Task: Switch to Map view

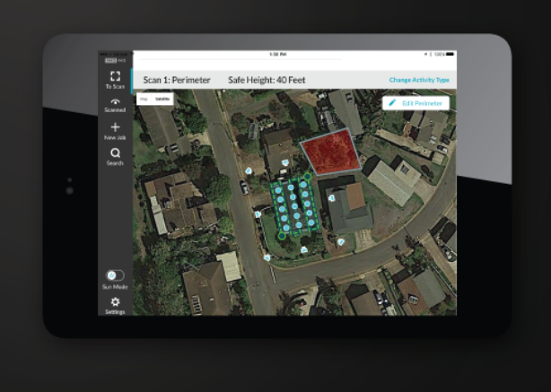Action: click(144, 99)
